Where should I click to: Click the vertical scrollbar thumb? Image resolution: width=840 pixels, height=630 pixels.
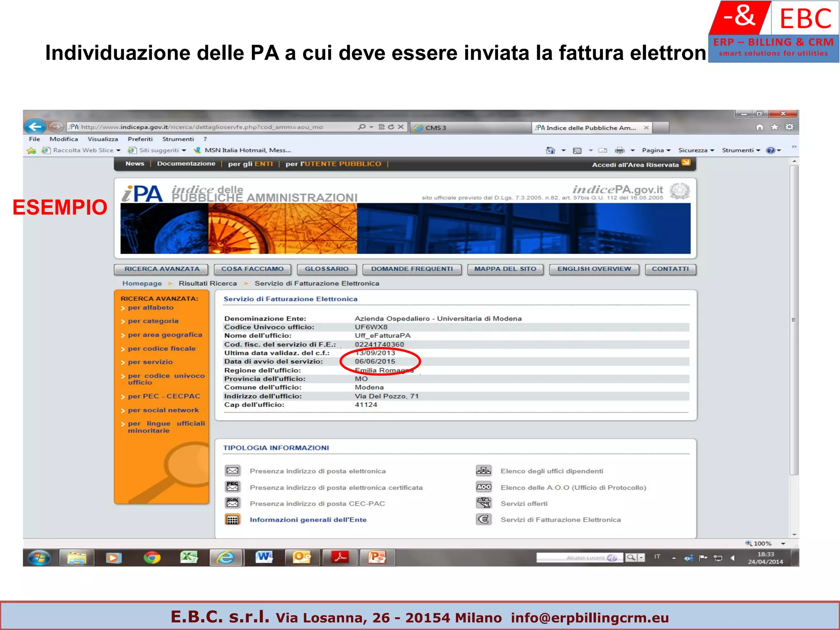coord(794,320)
